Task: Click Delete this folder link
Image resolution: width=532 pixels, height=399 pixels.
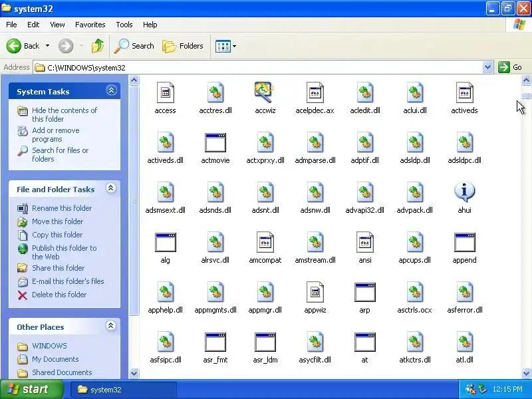Action: (59, 295)
